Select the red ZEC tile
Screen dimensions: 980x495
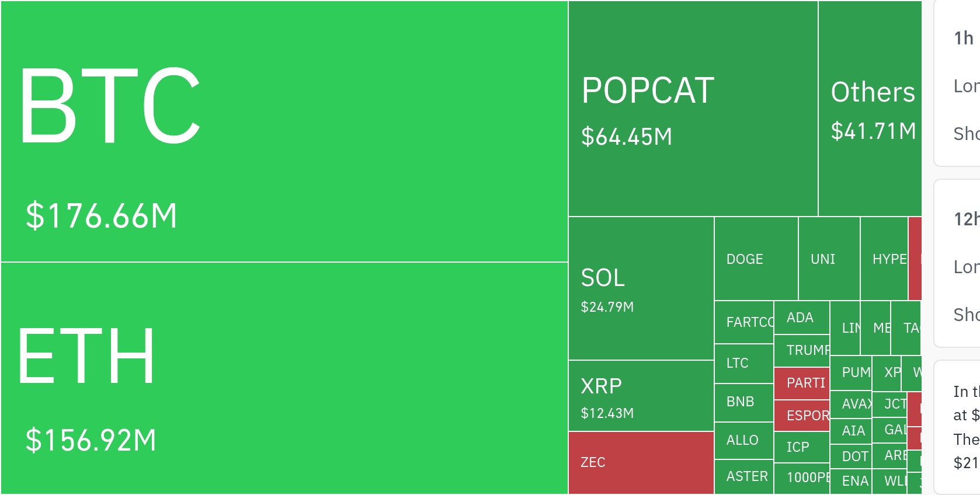pos(641,463)
